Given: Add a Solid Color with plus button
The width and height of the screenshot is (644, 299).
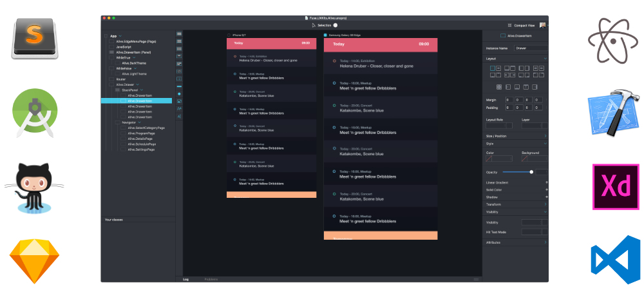Looking at the screenshot, I should click(x=546, y=189).
